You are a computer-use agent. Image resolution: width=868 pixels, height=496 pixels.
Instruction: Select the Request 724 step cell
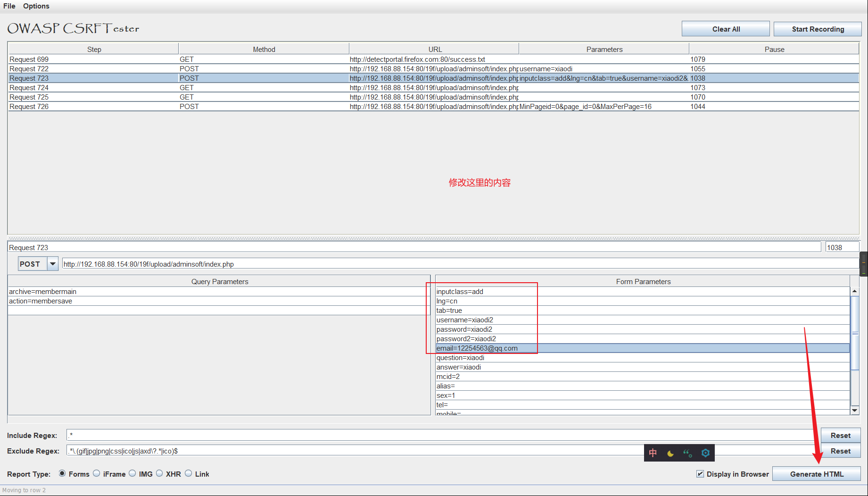(x=93, y=87)
